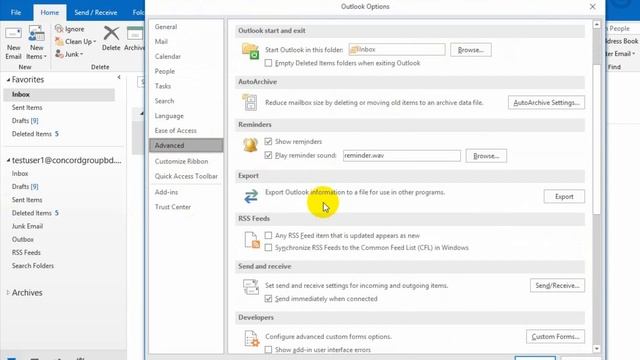This screenshot has width=640, height=360.
Task: Click the Delete X icon
Action: (111, 33)
